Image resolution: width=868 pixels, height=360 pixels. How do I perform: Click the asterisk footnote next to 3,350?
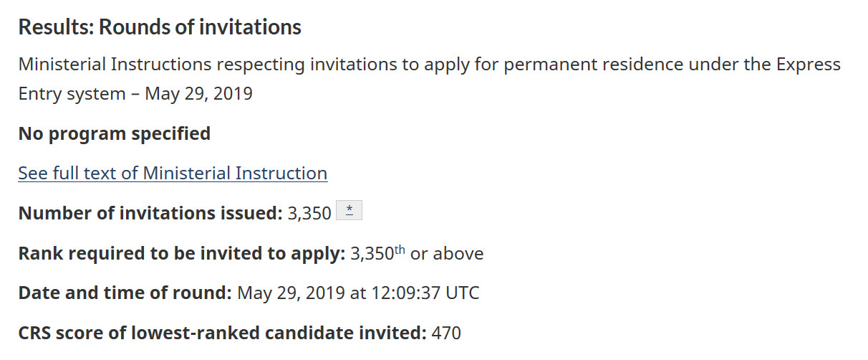coord(349,210)
